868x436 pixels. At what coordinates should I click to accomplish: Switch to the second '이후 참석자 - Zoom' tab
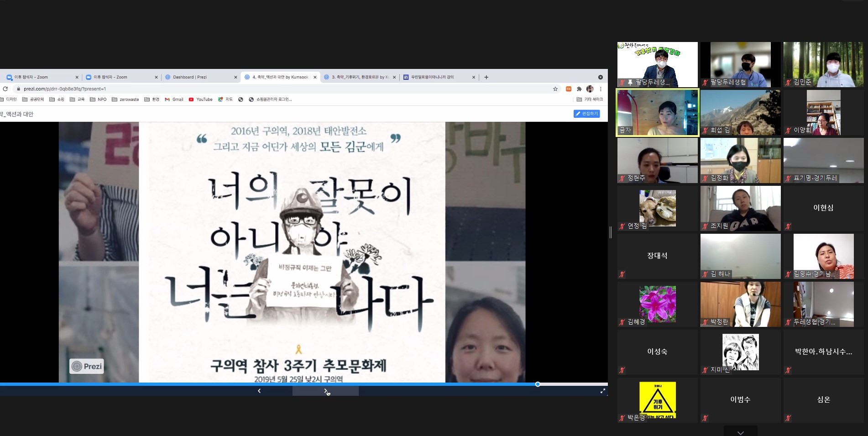[121, 77]
